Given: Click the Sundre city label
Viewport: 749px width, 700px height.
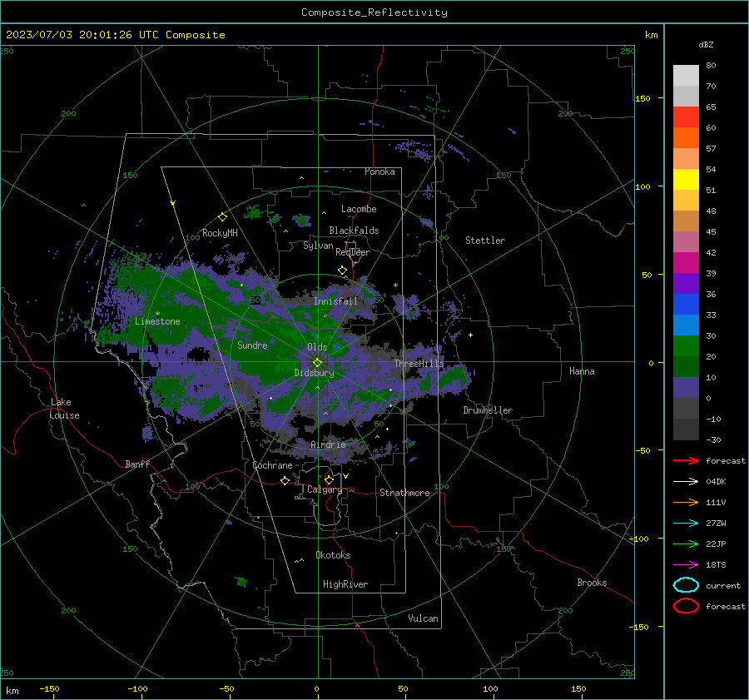Looking at the screenshot, I should pos(252,345).
